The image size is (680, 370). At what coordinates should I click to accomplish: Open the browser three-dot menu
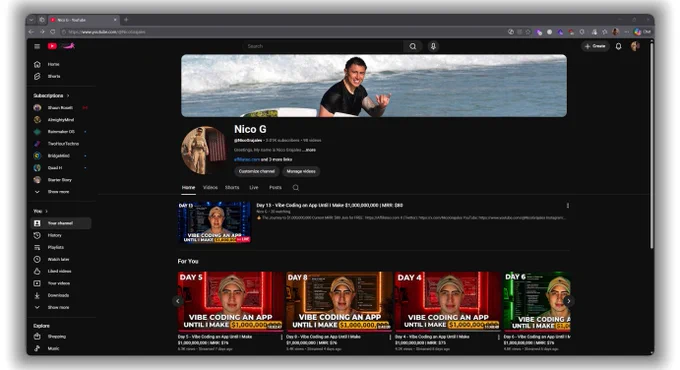coord(626,32)
